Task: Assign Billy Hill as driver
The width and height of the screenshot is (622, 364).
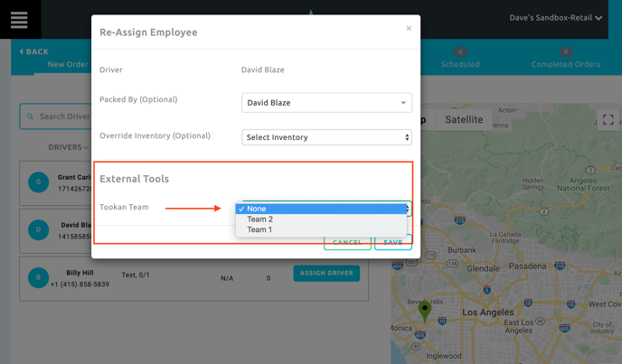Action: (326, 273)
